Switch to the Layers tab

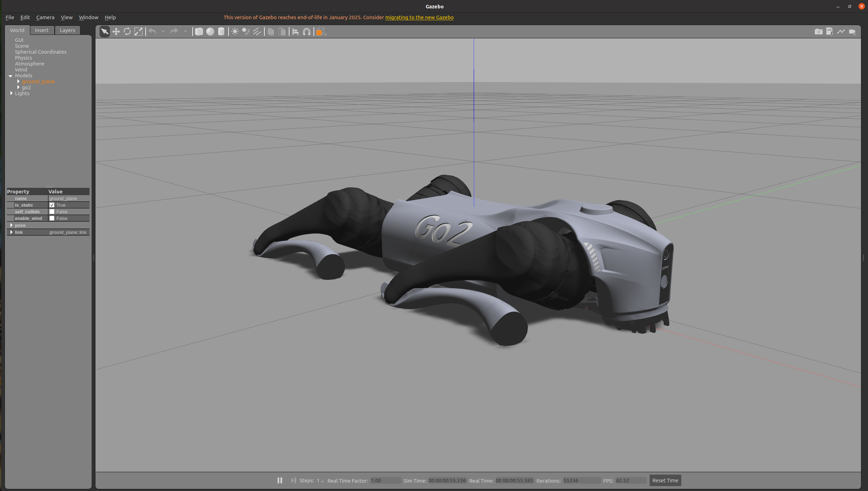[67, 30]
